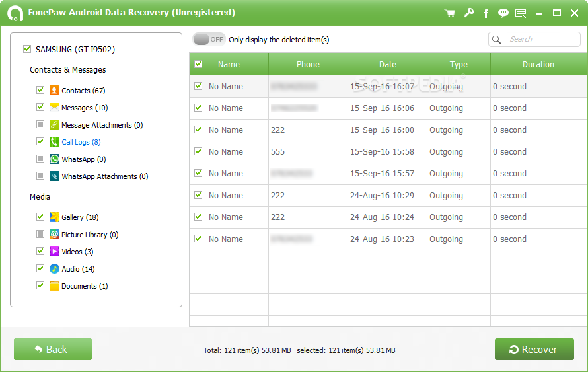The height and width of the screenshot is (372, 588).
Task: Click the WhatsApp icon
Action: [54, 159]
